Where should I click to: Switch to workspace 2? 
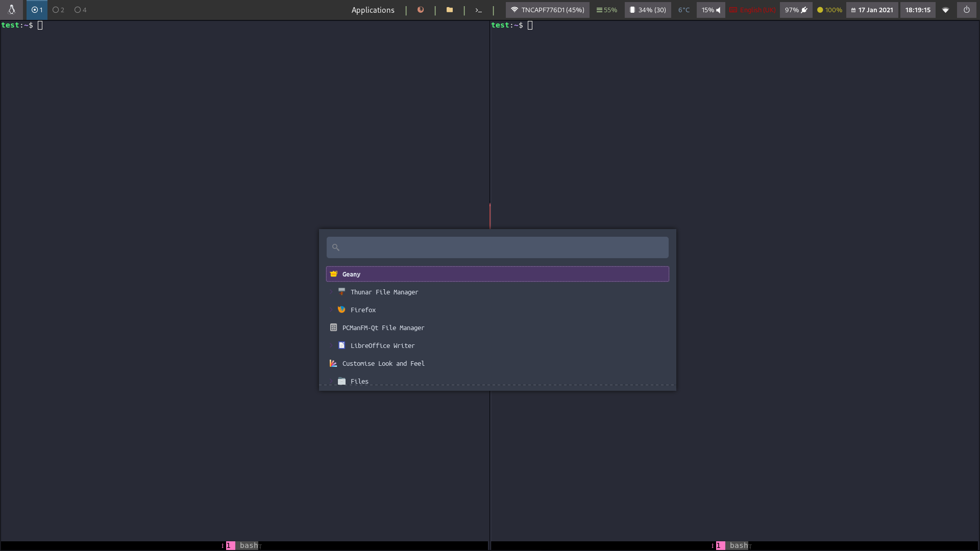click(58, 10)
